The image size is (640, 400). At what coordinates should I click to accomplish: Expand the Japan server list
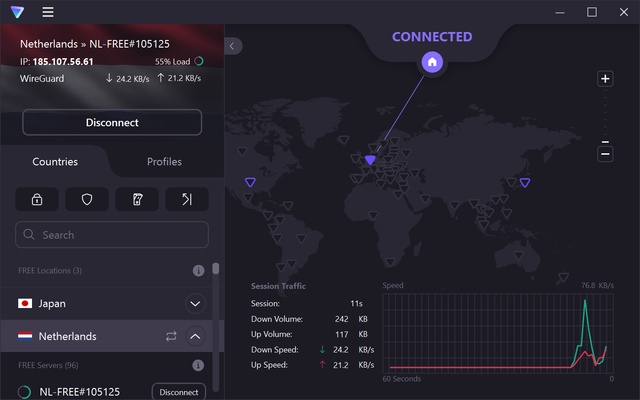click(195, 304)
